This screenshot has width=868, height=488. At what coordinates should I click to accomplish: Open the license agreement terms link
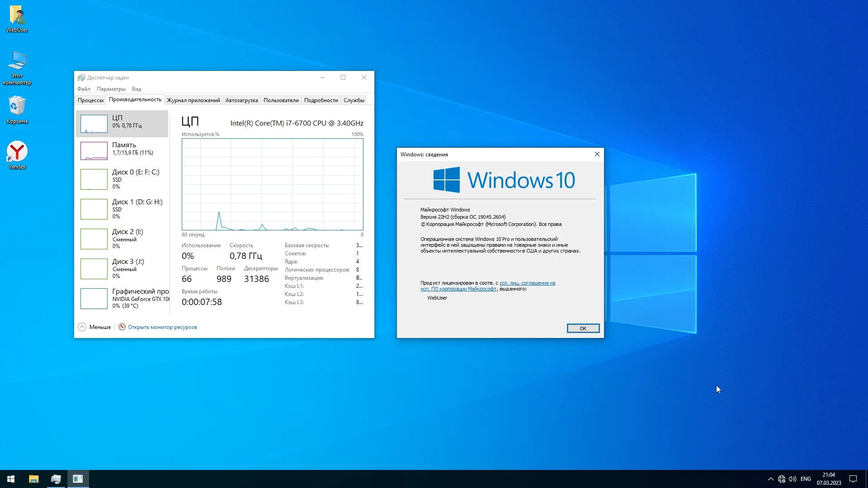point(527,283)
